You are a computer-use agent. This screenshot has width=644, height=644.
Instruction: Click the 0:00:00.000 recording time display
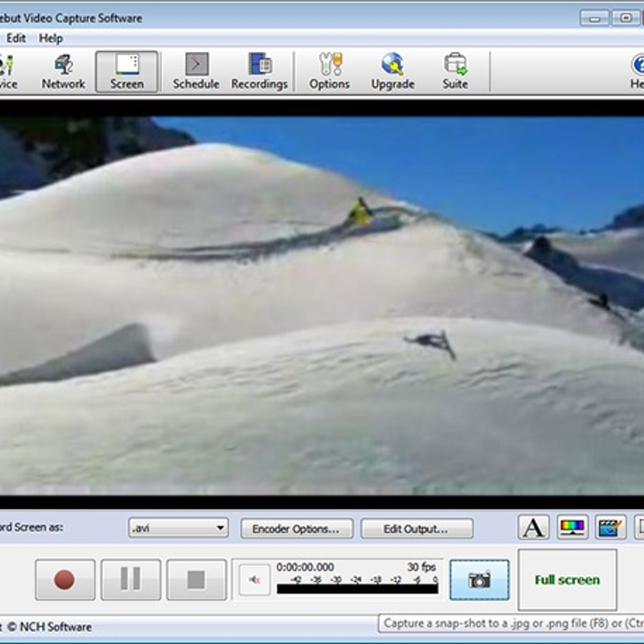click(x=305, y=567)
